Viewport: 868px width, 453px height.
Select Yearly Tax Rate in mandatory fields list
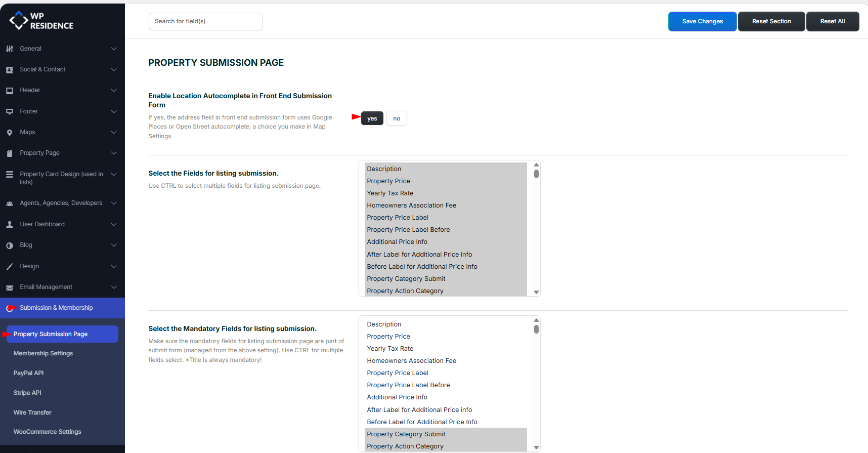(x=390, y=349)
